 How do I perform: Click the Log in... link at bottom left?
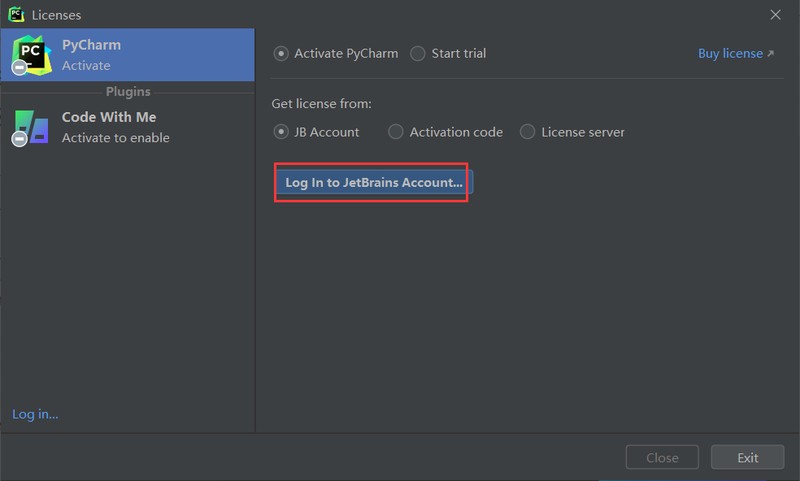pos(35,414)
